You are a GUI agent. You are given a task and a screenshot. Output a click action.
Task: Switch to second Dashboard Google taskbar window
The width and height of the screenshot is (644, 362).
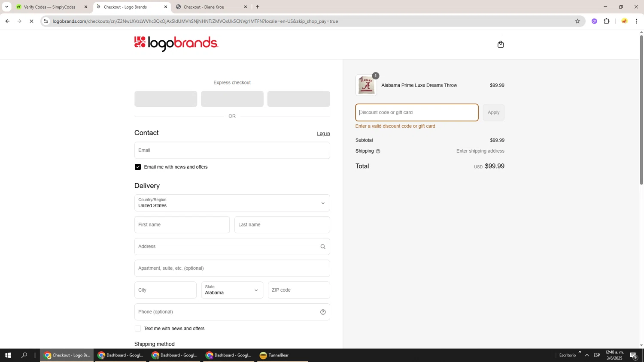[x=175, y=355]
